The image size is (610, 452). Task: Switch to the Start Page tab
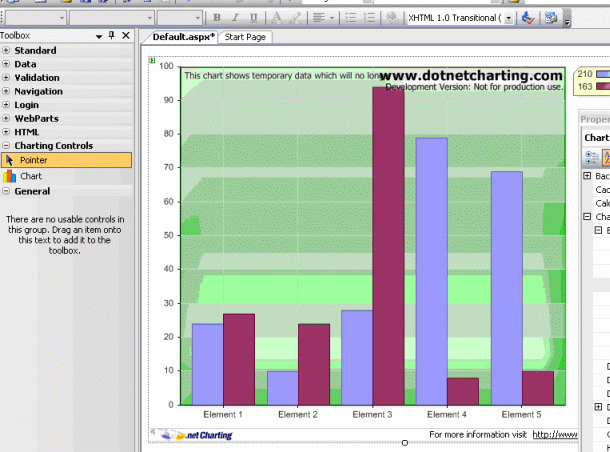coord(245,37)
